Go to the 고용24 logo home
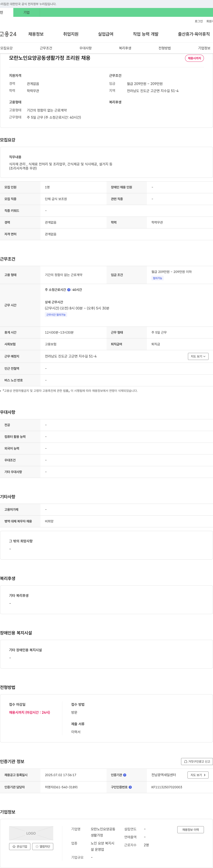 pyautogui.click(x=8, y=34)
